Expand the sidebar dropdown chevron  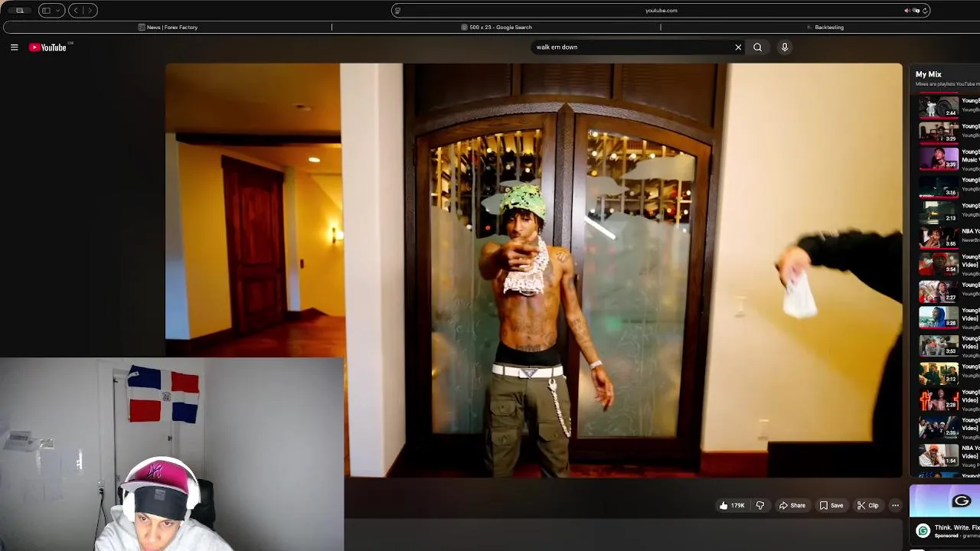point(57,11)
